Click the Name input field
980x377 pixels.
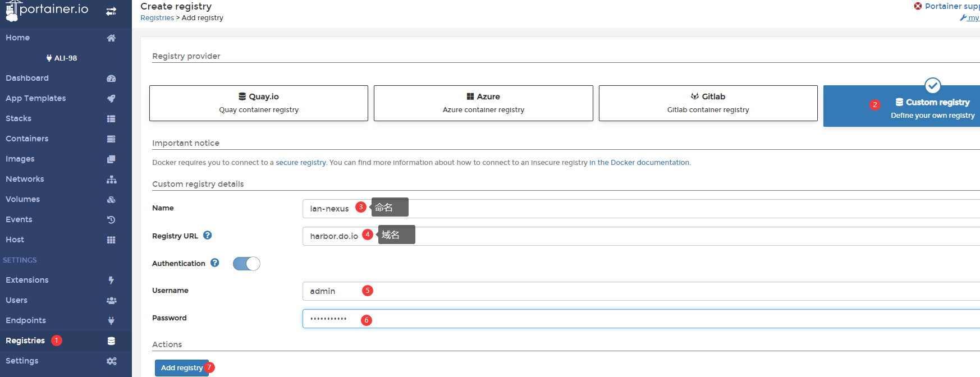641,209
